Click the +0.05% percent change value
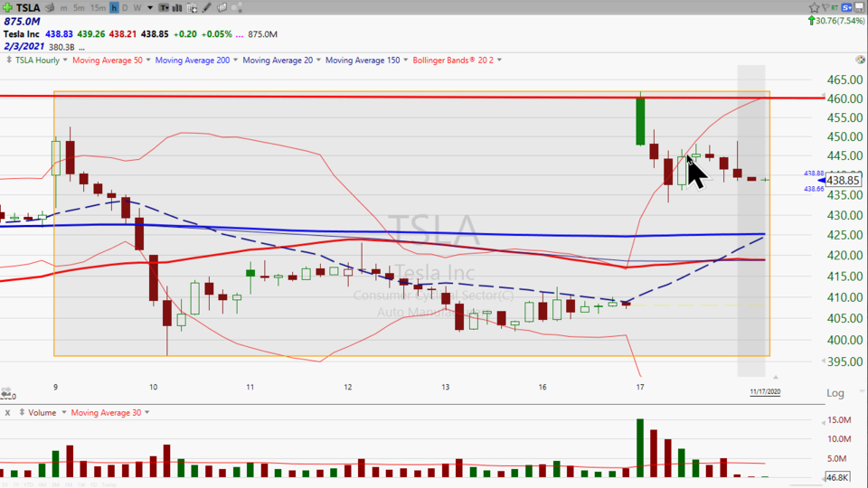The image size is (868, 488). [216, 34]
